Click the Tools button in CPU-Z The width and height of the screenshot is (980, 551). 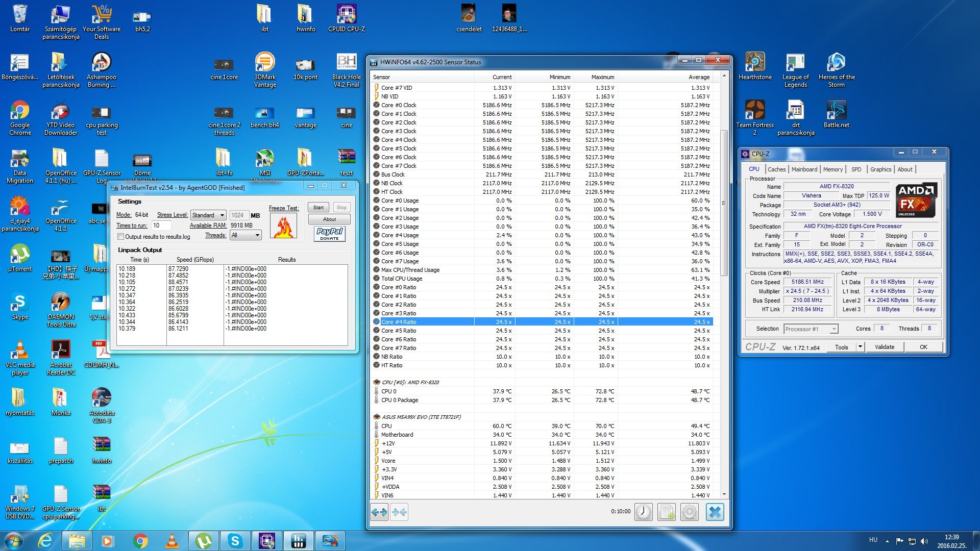coord(842,347)
